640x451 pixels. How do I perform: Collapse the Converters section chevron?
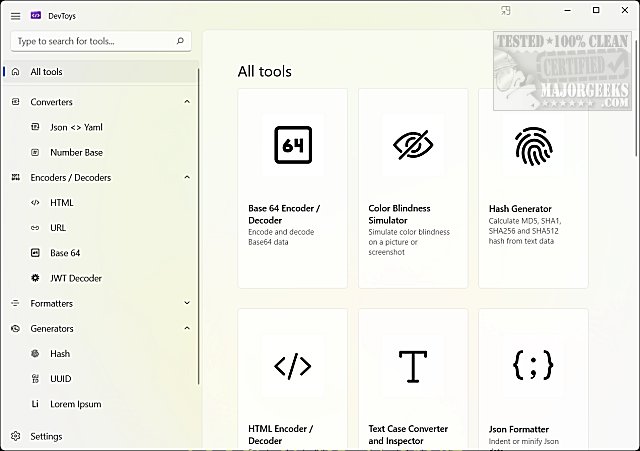(x=187, y=102)
